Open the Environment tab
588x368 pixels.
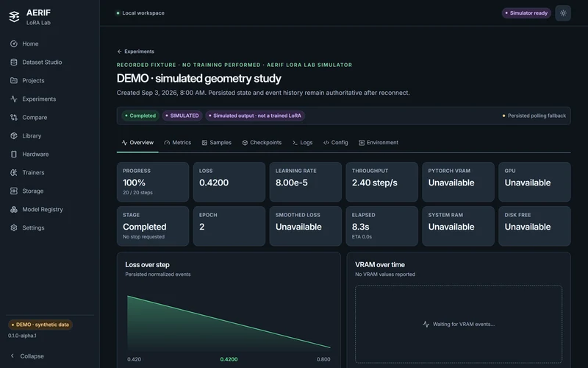[379, 143]
